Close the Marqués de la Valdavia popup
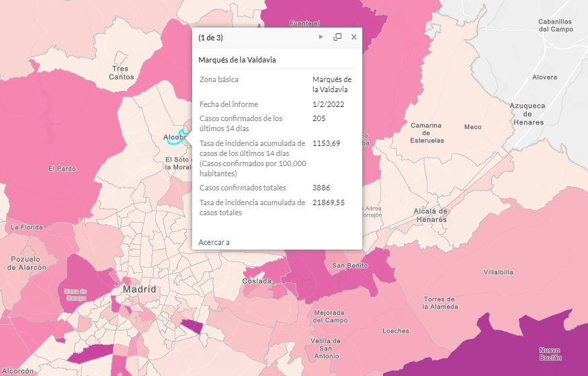Viewport: 588px width, 376px height. (353, 37)
